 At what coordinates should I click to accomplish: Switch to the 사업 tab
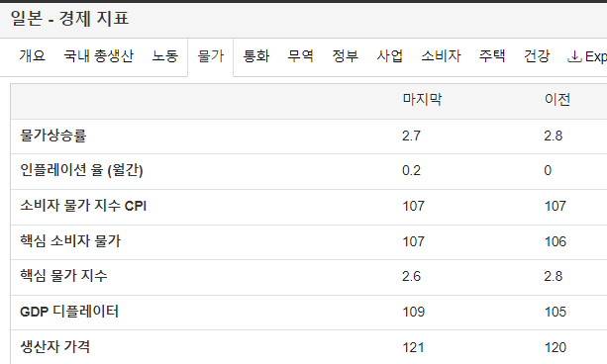pos(390,56)
